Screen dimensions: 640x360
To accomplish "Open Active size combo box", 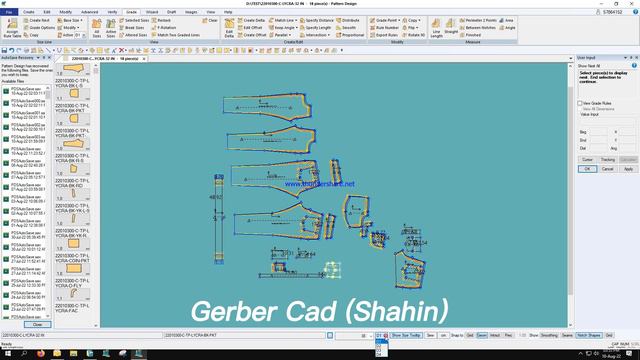I will pos(80,35).
